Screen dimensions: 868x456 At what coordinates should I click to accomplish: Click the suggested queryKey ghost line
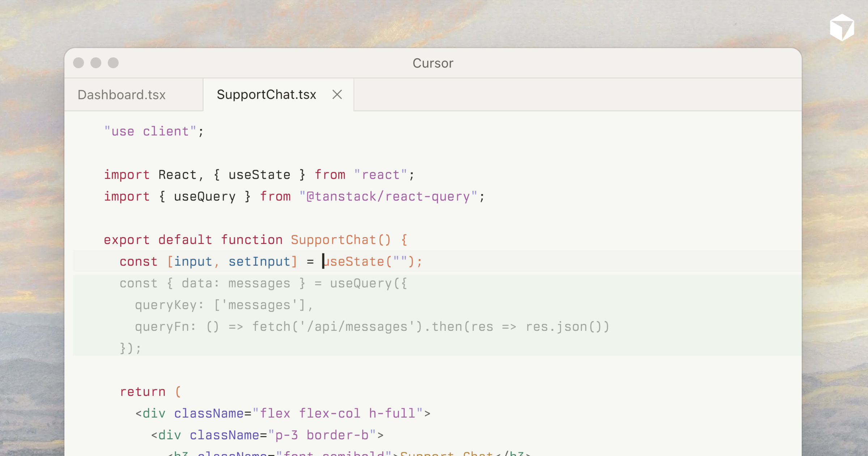click(x=224, y=305)
